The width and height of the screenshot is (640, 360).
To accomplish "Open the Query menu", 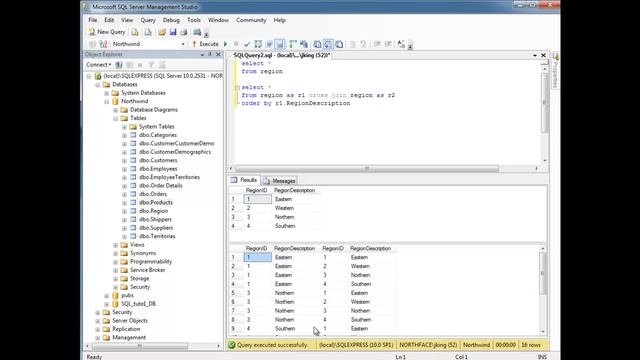I will 148,20.
